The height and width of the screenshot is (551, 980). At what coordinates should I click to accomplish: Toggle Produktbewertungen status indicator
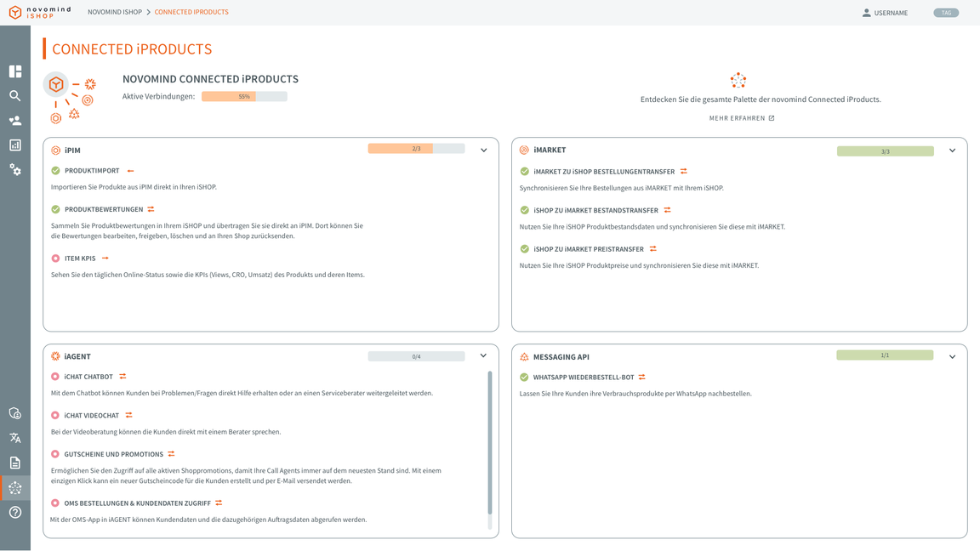click(x=55, y=209)
